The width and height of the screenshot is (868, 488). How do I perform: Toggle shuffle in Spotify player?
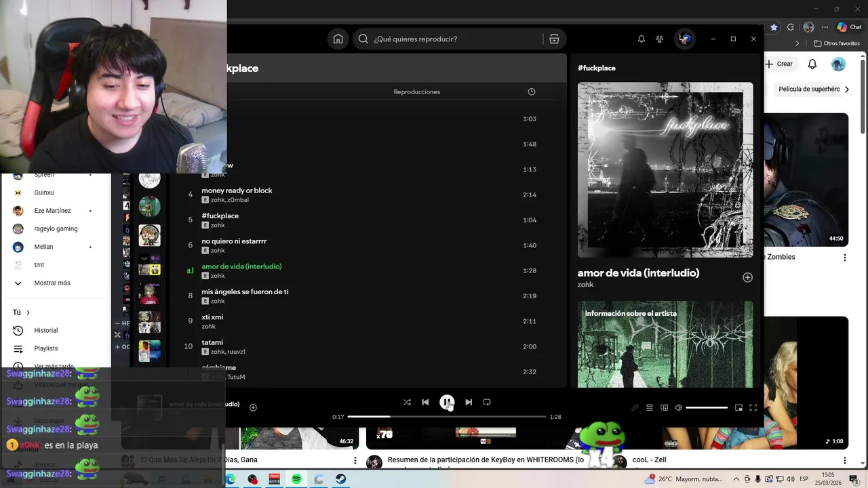point(407,402)
